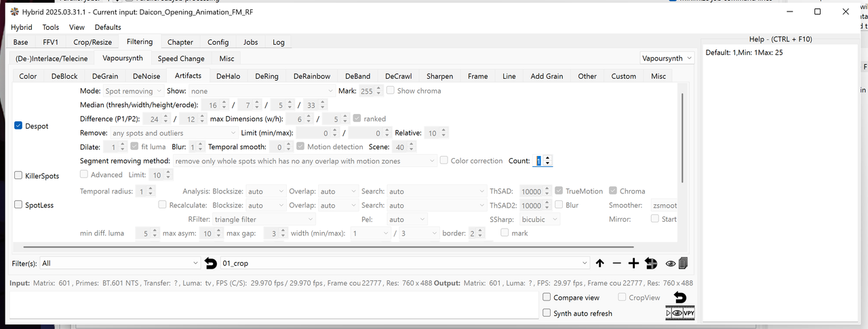The width and height of the screenshot is (868, 329).
Task: Open the Tools menu
Action: coord(51,27)
